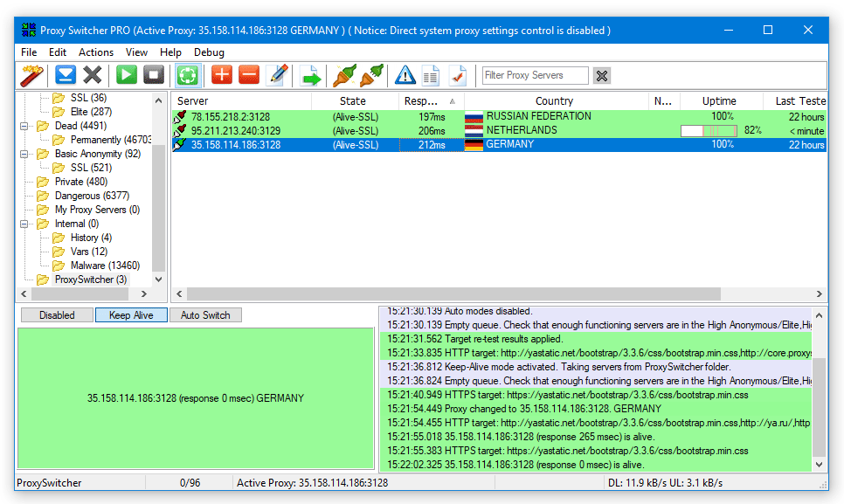Click the disconnected plug (direct connection) icon

[371, 75]
